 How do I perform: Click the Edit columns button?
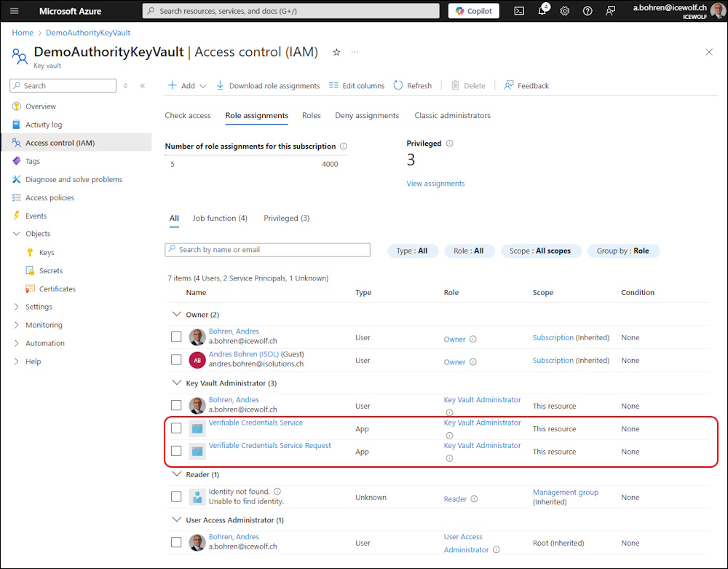pyautogui.click(x=357, y=85)
